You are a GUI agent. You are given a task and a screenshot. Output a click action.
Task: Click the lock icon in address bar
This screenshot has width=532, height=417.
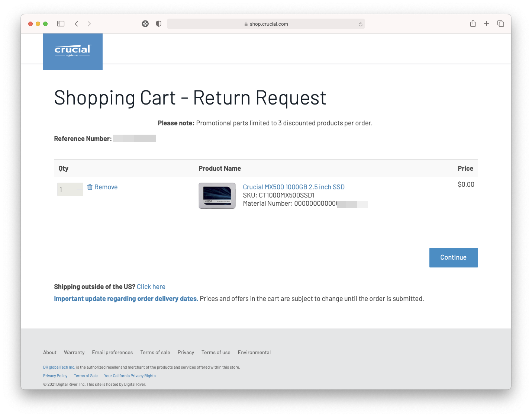click(x=246, y=24)
